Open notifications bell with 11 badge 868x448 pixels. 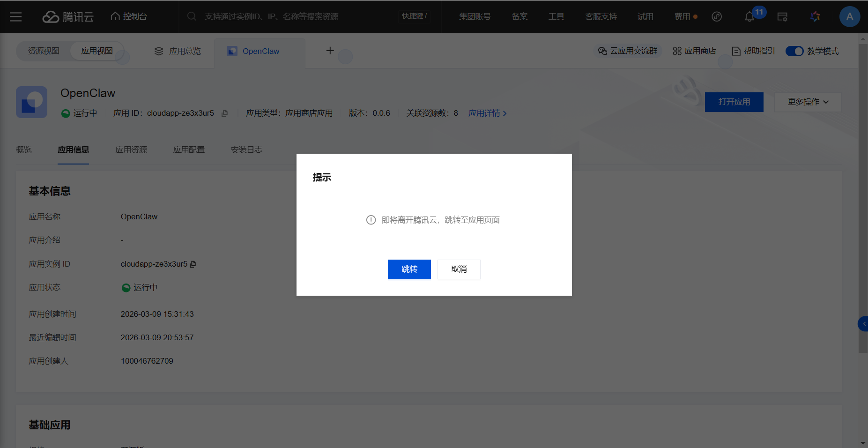tap(749, 17)
